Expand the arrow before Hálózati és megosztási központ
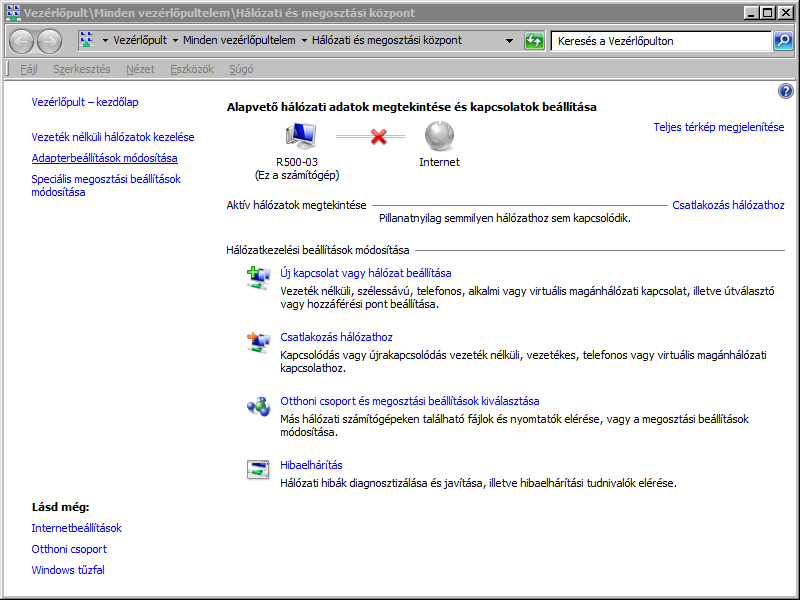This screenshot has width=800, height=600. coord(305,41)
